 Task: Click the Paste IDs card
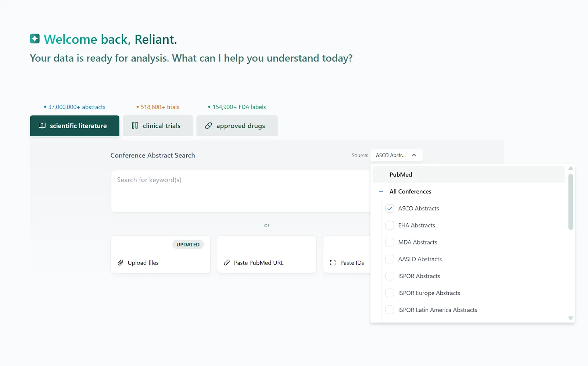tap(347, 254)
